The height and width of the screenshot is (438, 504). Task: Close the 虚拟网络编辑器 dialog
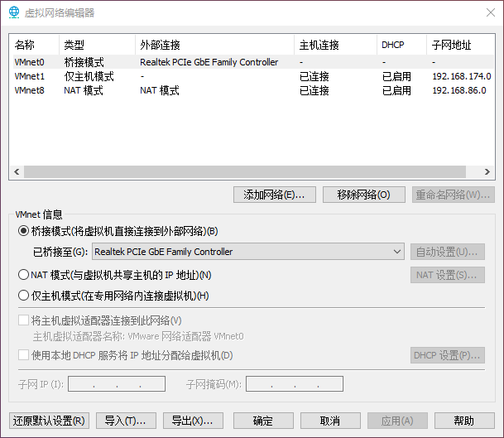[x=491, y=12]
